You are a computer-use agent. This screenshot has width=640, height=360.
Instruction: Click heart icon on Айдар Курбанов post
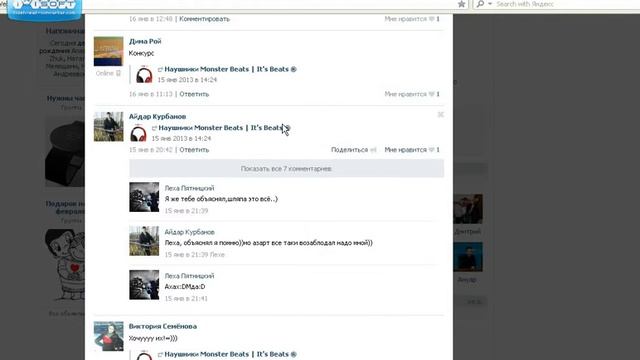point(431,150)
